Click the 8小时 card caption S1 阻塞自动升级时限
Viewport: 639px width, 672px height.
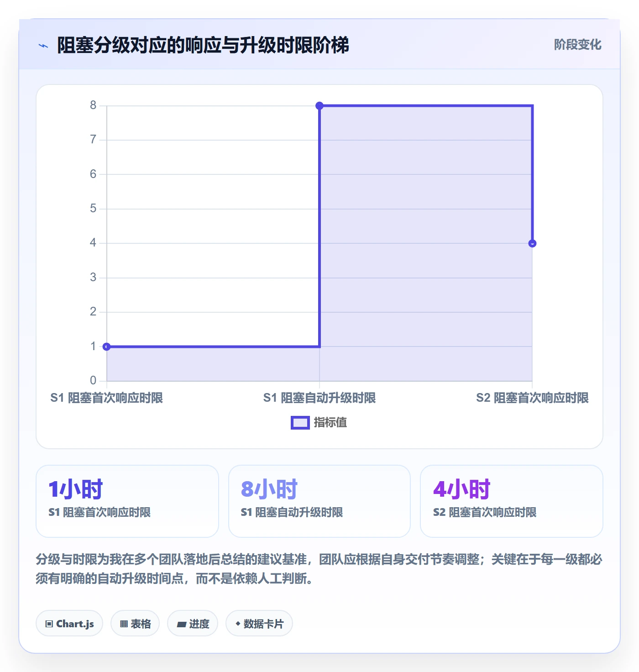[x=292, y=512]
